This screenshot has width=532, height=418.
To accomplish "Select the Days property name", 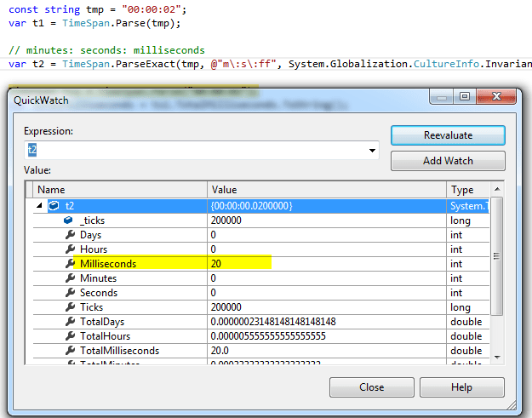I will 90,235.
